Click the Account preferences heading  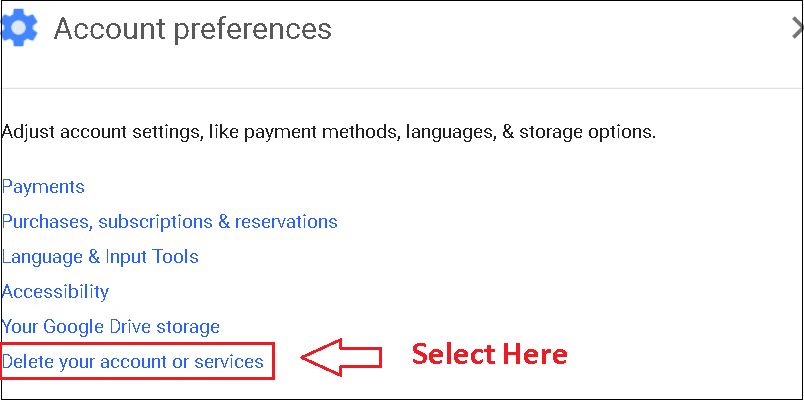click(x=192, y=29)
